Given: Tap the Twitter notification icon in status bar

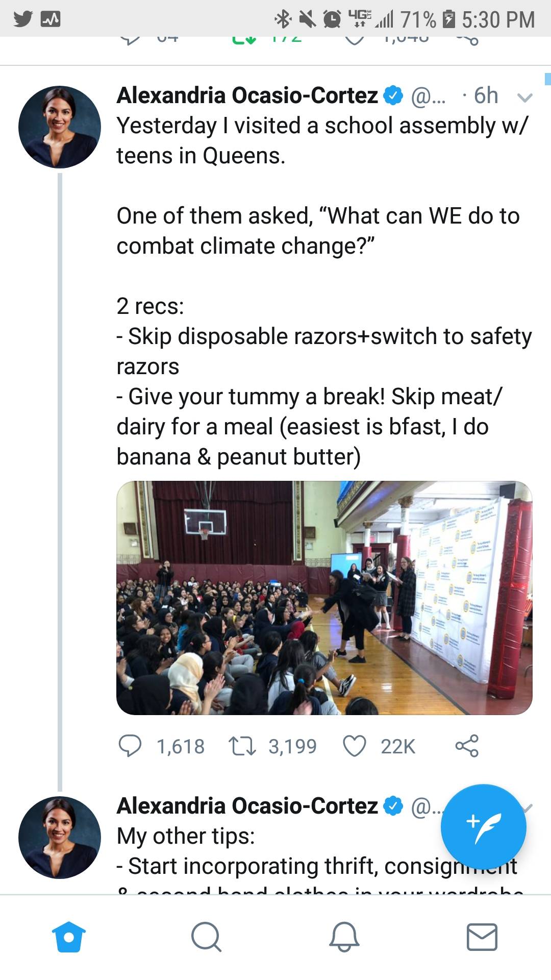Looking at the screenshot, I should pyautogui.click(x=23, y=19).
